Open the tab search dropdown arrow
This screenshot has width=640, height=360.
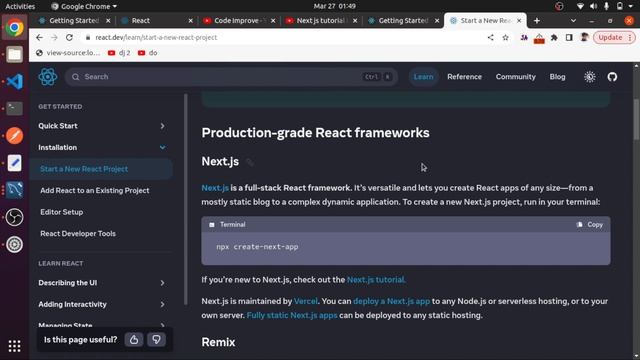click(573, 20)
